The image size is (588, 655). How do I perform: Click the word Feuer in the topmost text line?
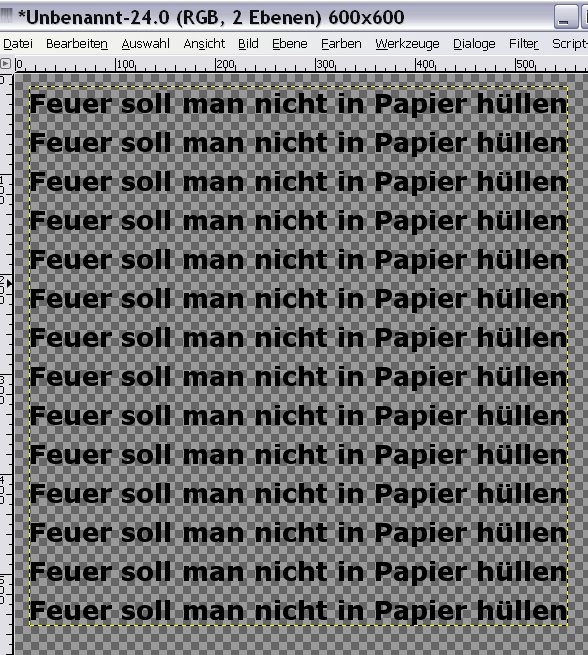tap(71, 103)
